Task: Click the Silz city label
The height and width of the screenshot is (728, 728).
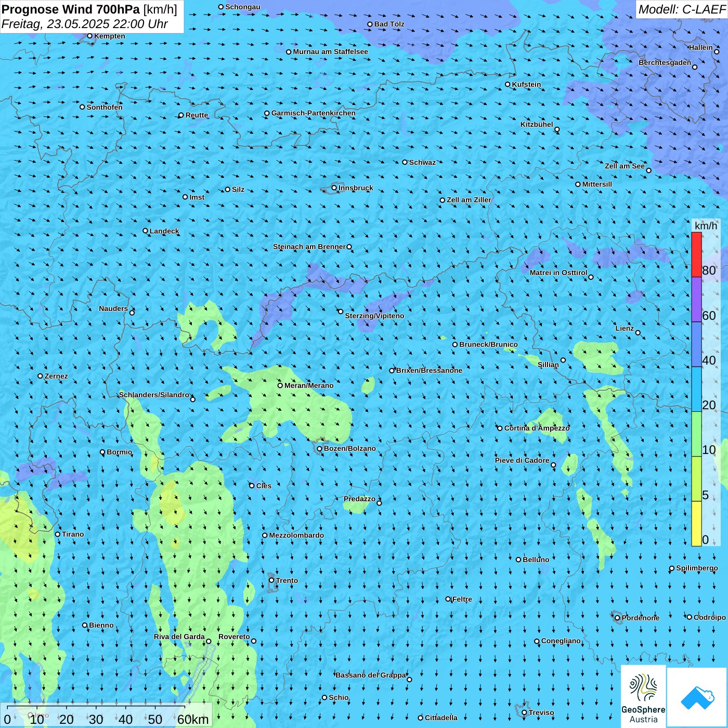Action: [x=238, y=189]
